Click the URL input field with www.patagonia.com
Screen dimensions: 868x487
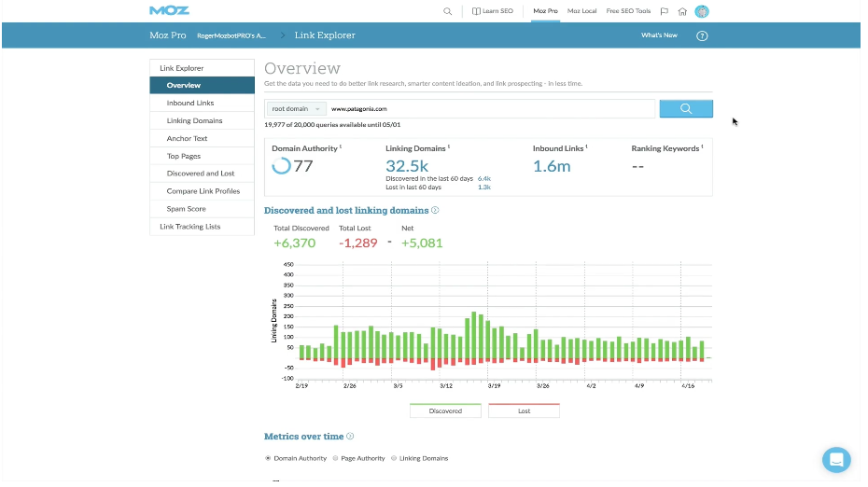pyautogui.click(x=490, y=108)
